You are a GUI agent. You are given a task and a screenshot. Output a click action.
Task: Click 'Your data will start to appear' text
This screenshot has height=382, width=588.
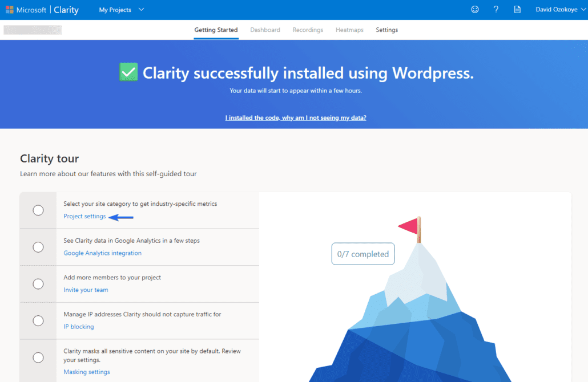pyautogui.click(x=296, y=91)
